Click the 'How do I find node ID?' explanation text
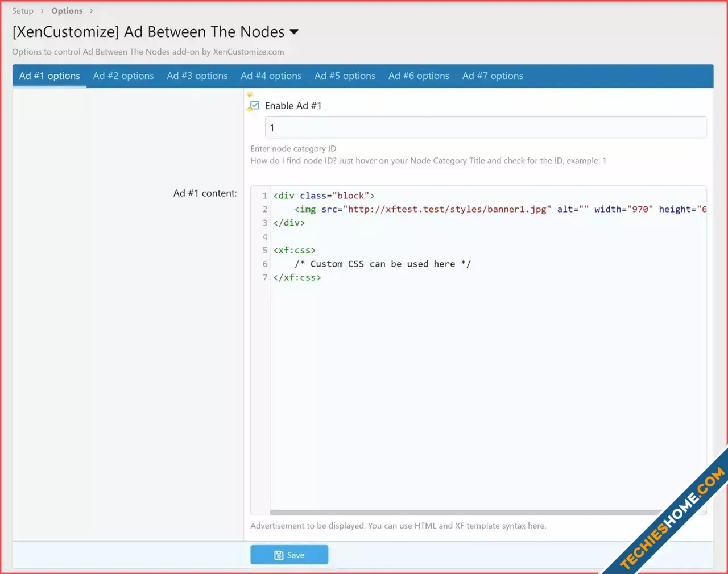This screenshot has height=574, width=728. [x=428, y=161]
